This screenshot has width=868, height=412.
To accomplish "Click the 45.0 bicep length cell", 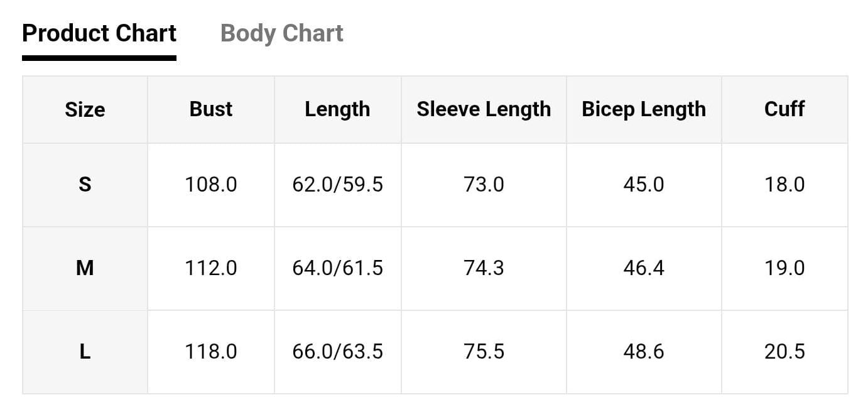I will [644, 185].
